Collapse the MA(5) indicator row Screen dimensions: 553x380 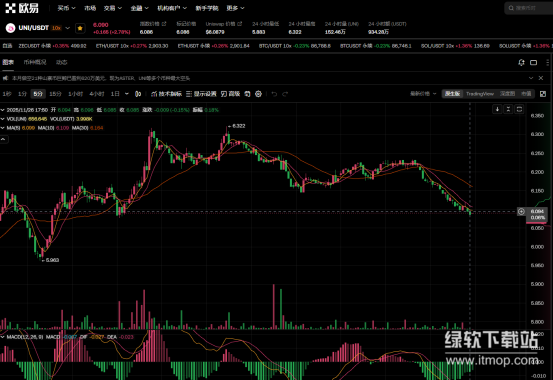point(2,128)
